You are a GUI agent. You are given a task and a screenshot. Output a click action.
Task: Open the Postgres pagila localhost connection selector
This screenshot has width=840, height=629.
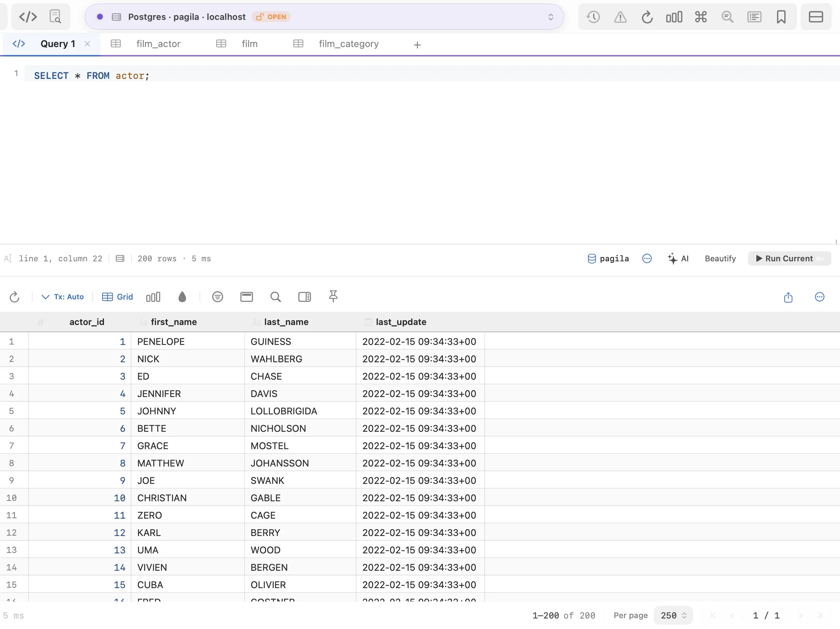[324, 17]
